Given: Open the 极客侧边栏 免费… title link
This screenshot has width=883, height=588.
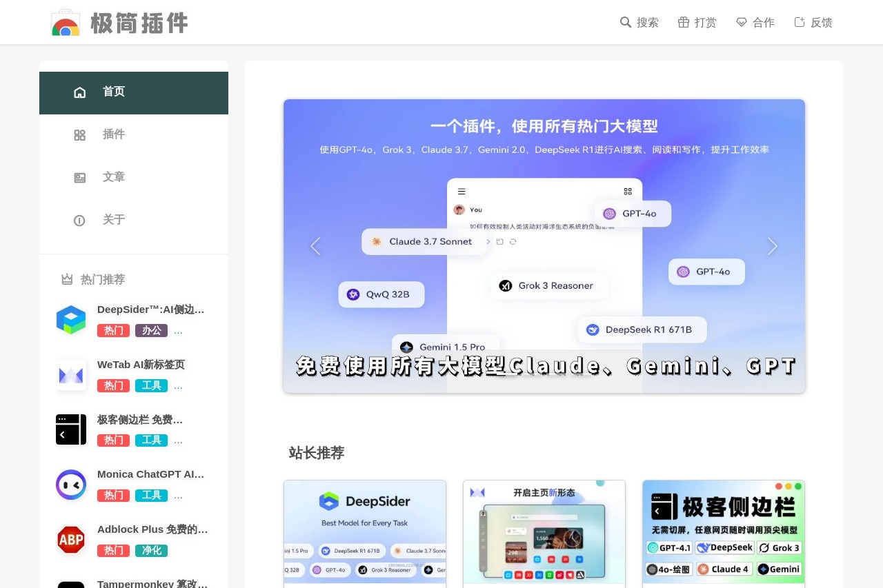Looking at the screenshot, I should [140, 419].
